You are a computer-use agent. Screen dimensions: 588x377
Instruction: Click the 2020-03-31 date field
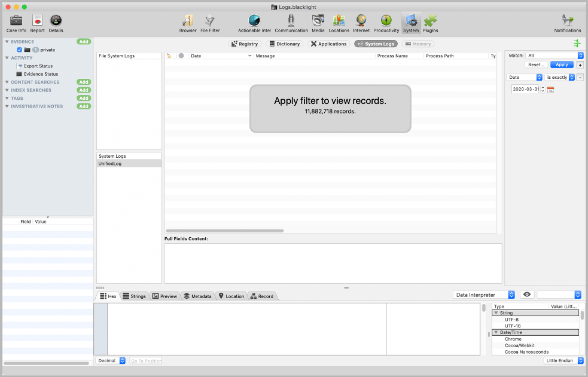(x=525, y=89)
